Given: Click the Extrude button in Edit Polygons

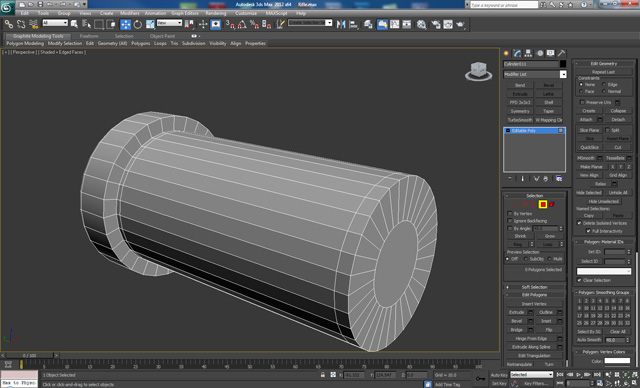Looking at the screenshot, I should coord(516,312).
